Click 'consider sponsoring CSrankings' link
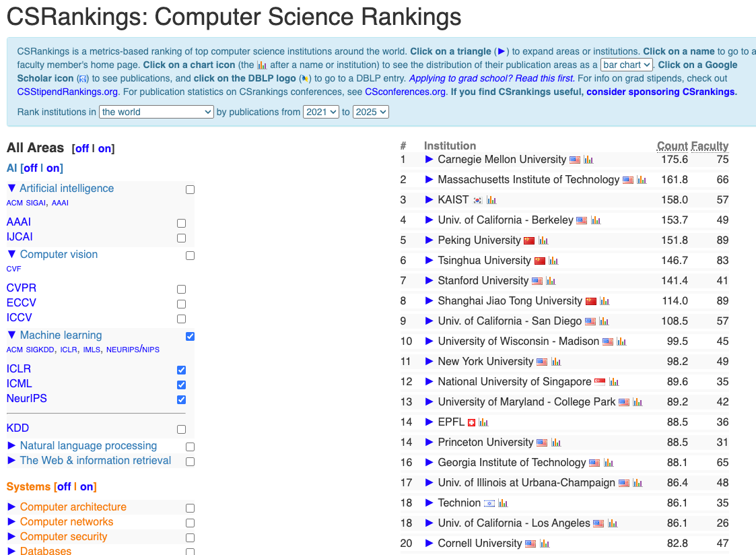The image size is (756, 555). [x=660, y=92]
